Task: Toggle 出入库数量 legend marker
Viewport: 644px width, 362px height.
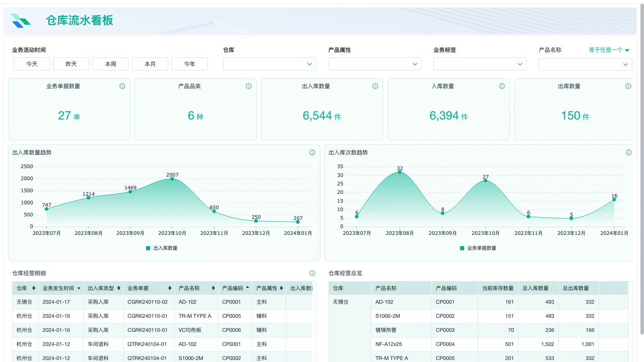Action: click(x=148, y=248)
